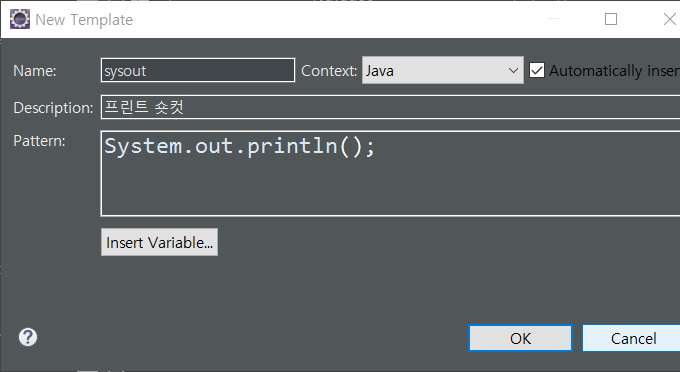Click inside the Pattern text area
The width and height of the screenshot is (680, 372).
390,173
